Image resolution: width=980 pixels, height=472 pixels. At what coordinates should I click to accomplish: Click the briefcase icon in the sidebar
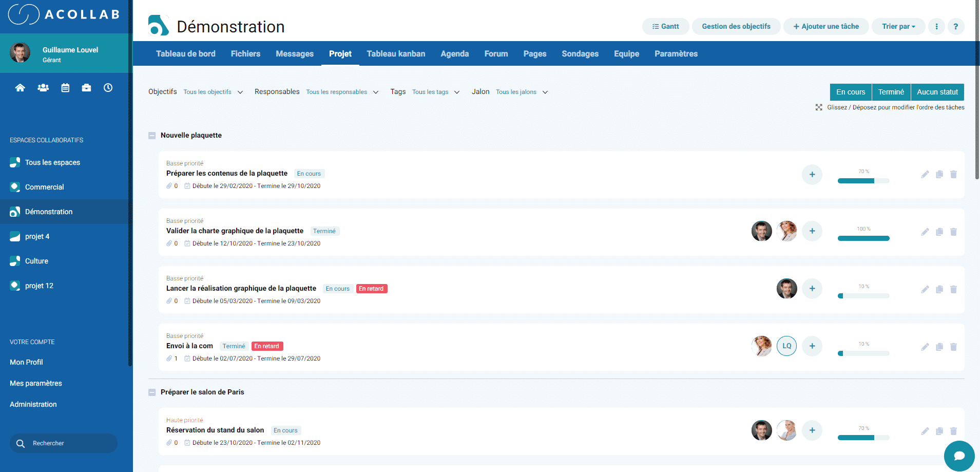click(86, 87)
